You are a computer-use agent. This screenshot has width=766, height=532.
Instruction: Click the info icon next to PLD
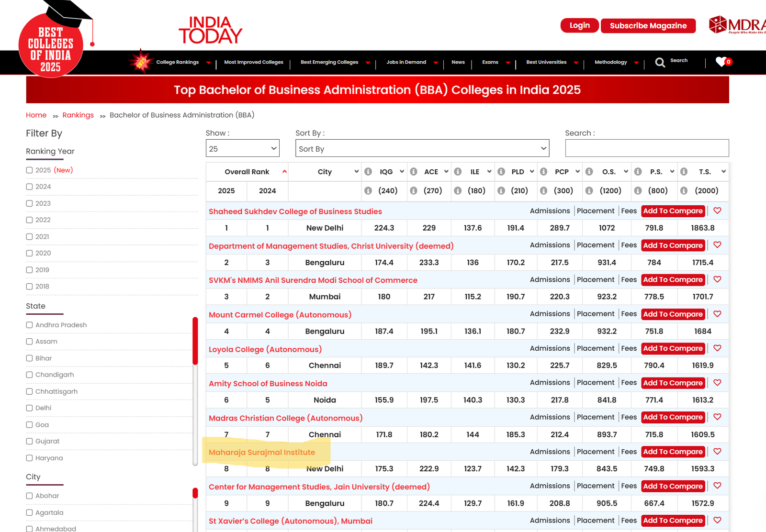(501, 172)
